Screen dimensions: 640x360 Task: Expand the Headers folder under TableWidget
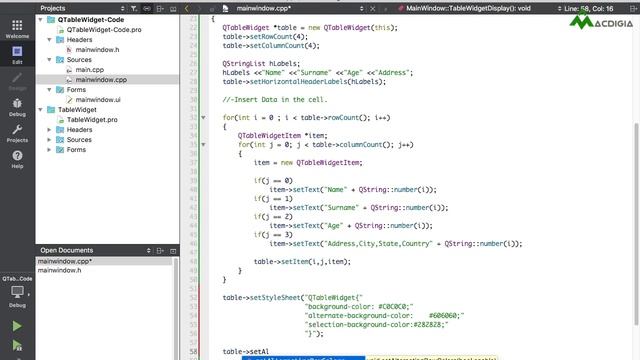[49, 130]
